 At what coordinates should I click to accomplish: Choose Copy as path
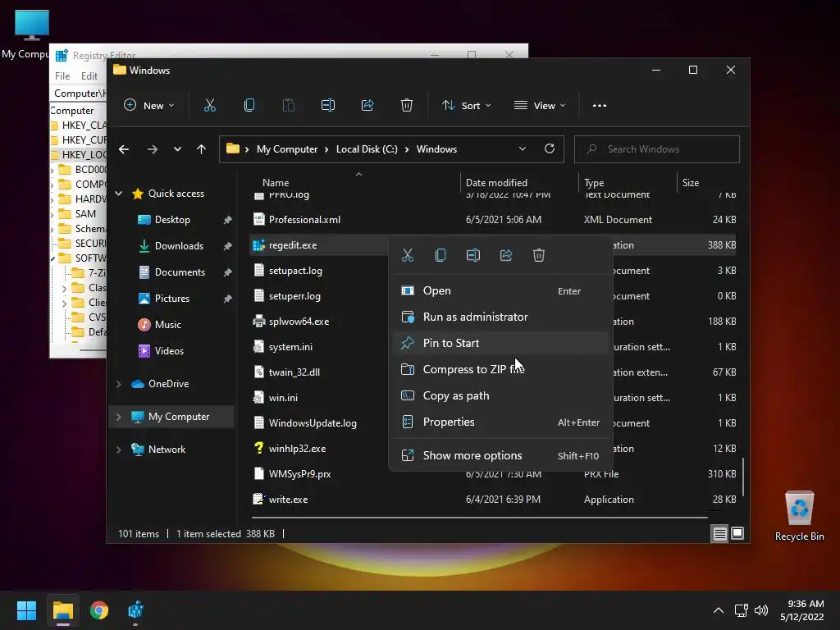pyautogui.click(x=500, y=396)
